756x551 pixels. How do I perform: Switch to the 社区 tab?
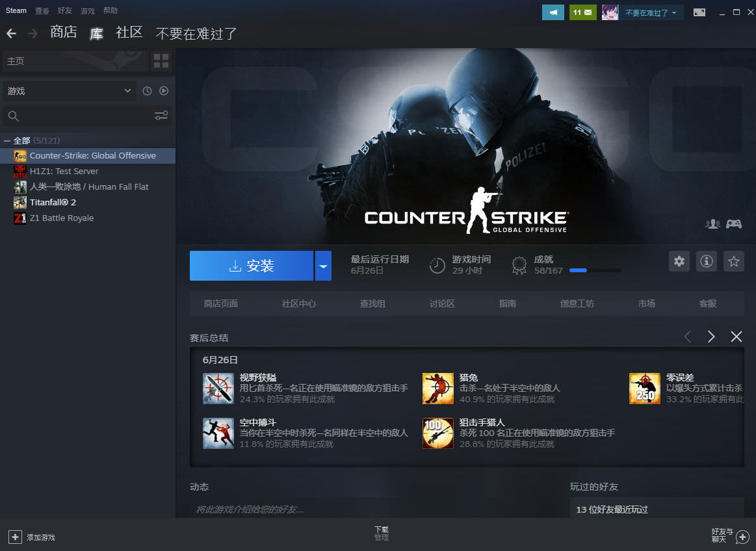pos(129,32)
